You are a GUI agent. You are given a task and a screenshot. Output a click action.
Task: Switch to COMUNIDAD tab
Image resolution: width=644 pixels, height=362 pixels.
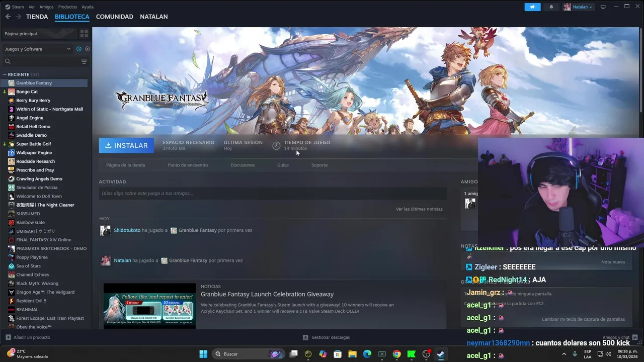tap(115, 17)
